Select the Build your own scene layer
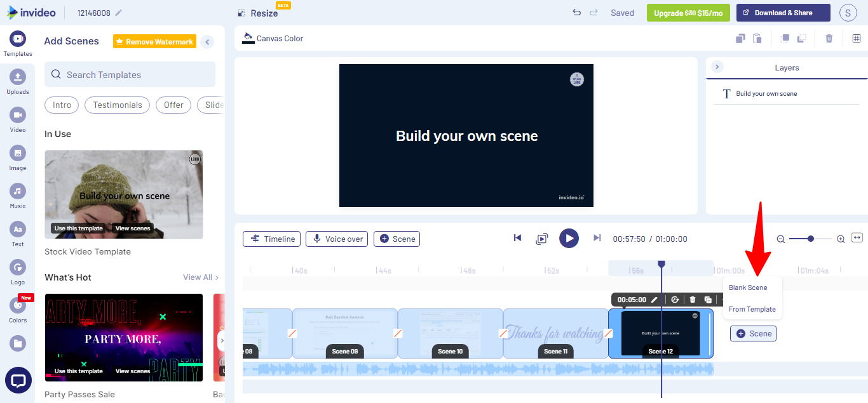The image size is (868, 403). coord(786,94)
